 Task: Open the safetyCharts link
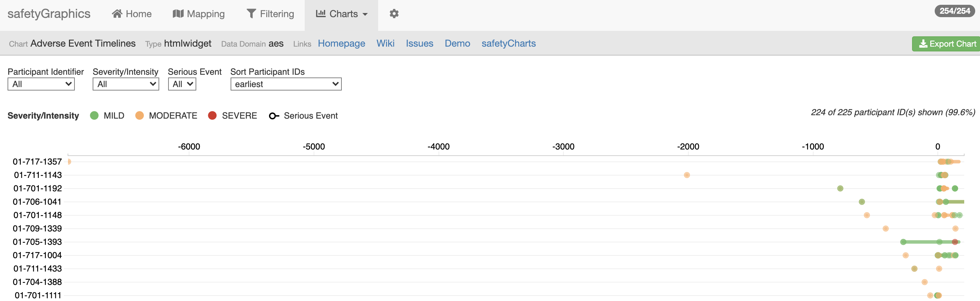click(508, 44)
